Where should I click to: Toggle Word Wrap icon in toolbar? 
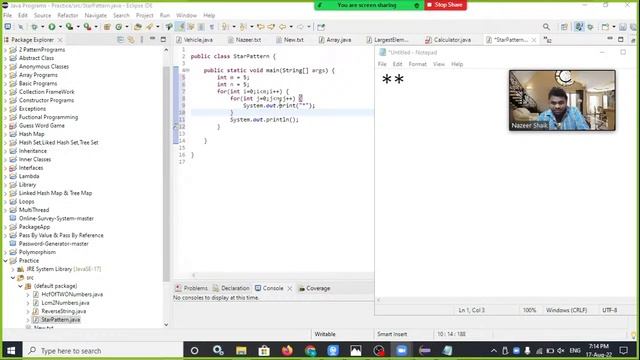point(191,27)
